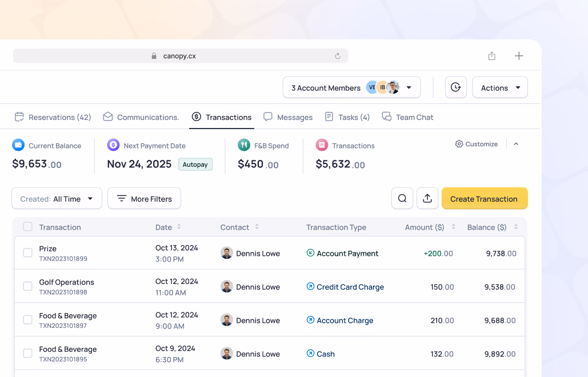Check the Prize transaction checkbox
Screen dimensions: 588x377
point(28,252)
